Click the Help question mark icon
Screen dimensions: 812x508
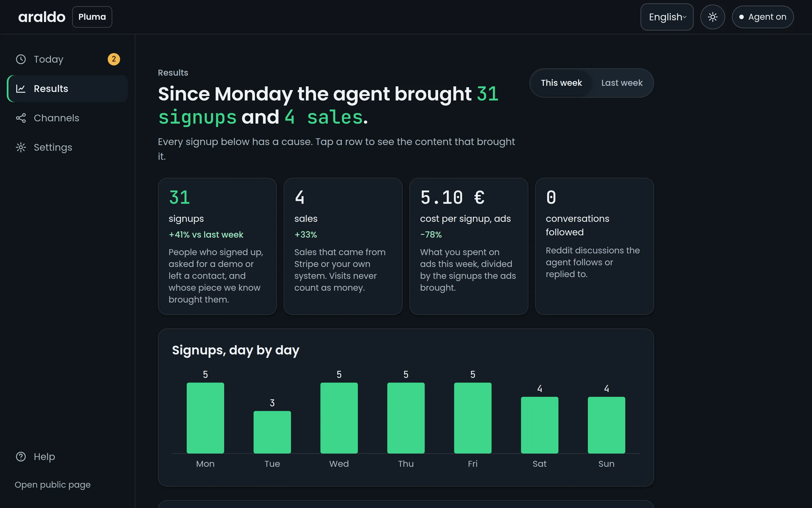point(21,457)
